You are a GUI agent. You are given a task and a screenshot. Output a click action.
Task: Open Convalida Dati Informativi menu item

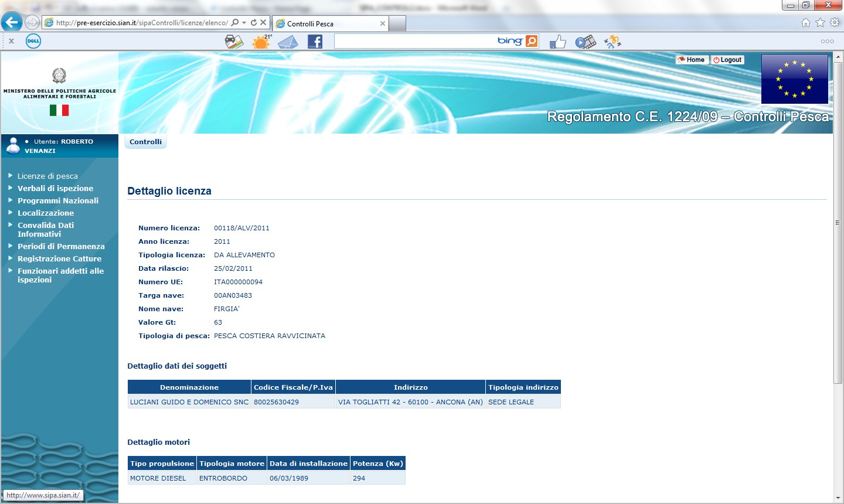point(46,230)
